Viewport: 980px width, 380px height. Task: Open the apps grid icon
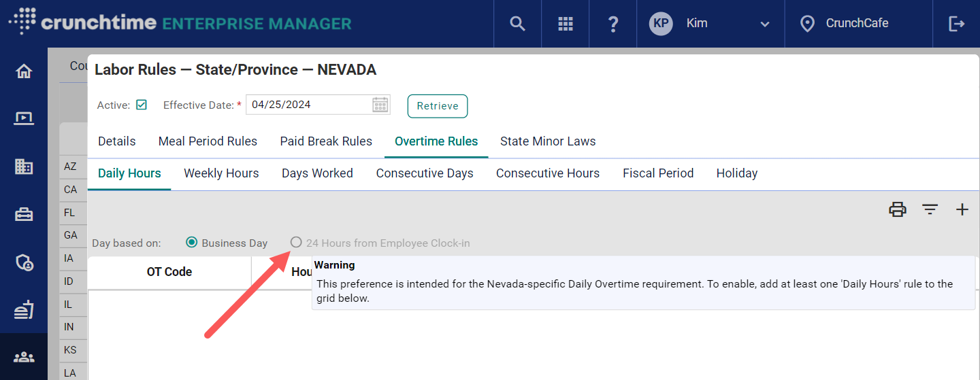[x=566, y=24]
